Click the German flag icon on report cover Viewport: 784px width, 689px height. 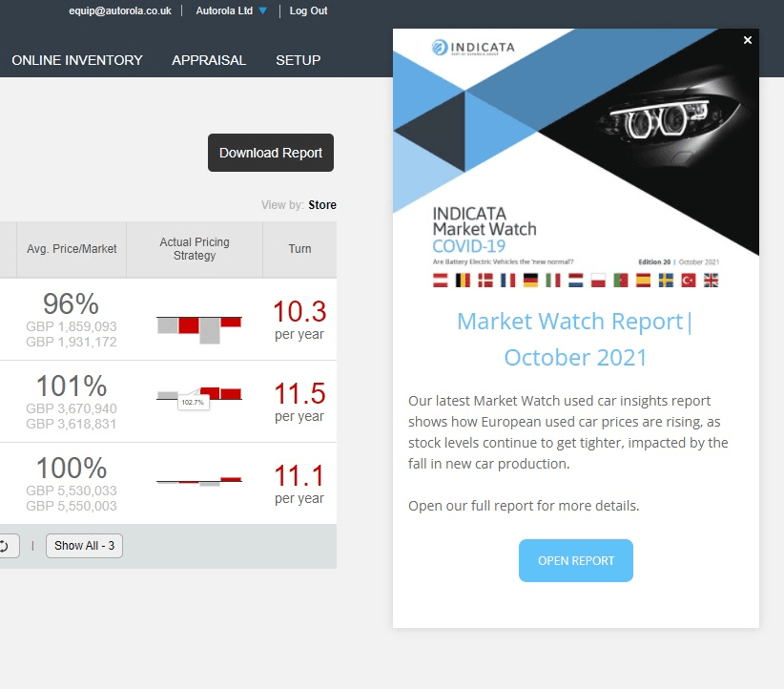coord(530,281)
